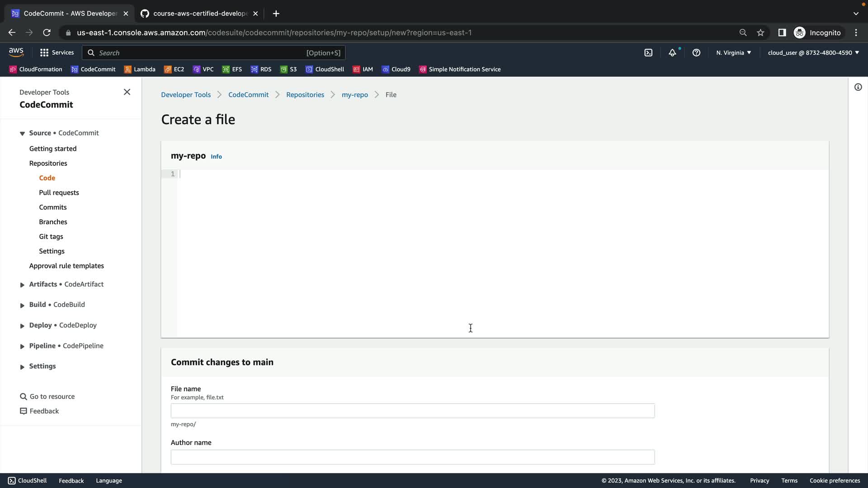Viewport: 868px width, 488px height.
Task: Bookmark this page with the star icon
Action: click(760, 33)
